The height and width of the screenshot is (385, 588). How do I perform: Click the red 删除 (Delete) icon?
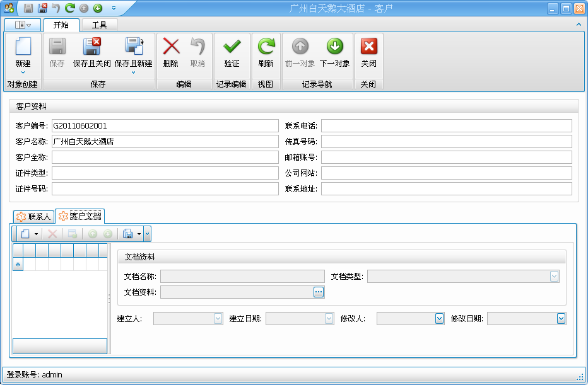(170, 48)
